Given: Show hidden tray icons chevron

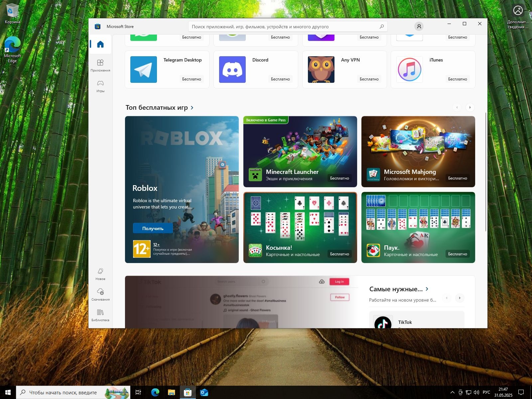Looking at the screenshot, I should pos(452,392).
